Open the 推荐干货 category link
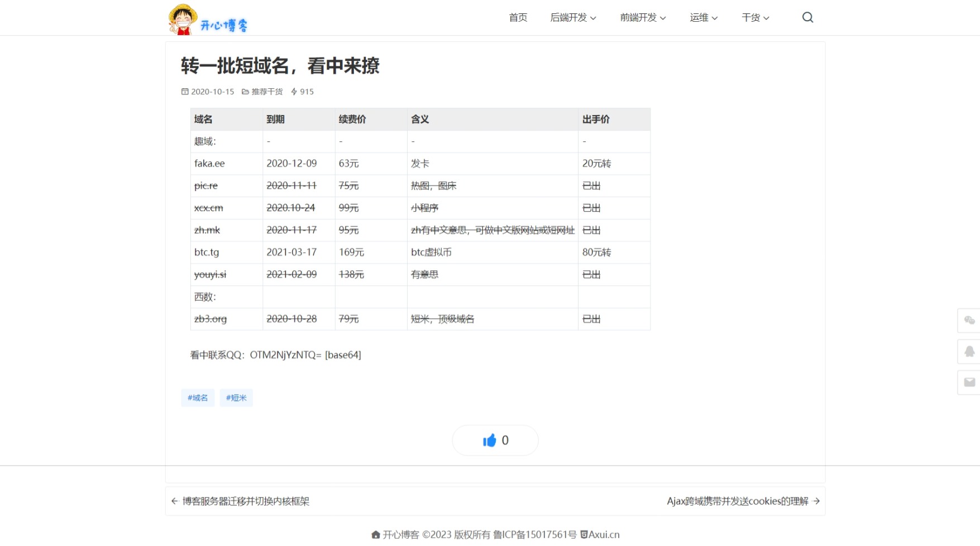 (x=267, y=92)
